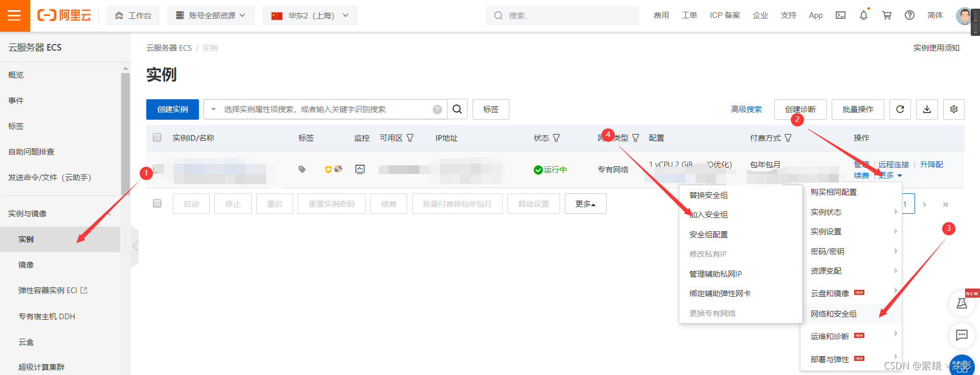The height and width of the screenshot is (375, 980).
Task: Open the chat feedback floating icon
Action: coord(962,335)
